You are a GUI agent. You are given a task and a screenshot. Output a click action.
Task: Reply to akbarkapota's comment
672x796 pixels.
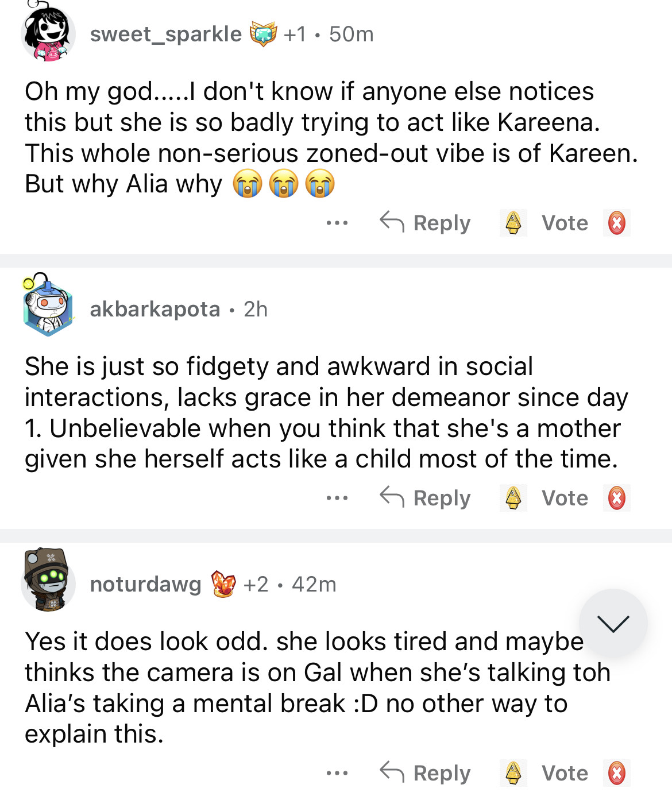click(426, 498)
